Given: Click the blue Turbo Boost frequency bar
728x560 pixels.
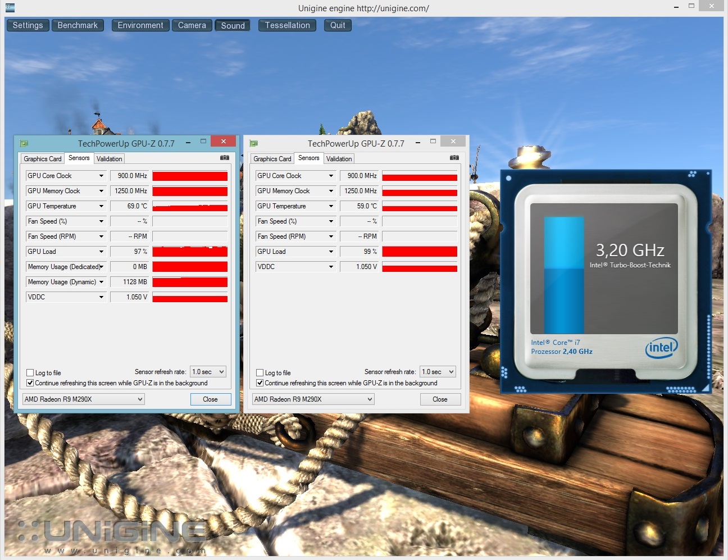Looking at the screenshot, I should point(564,275).
